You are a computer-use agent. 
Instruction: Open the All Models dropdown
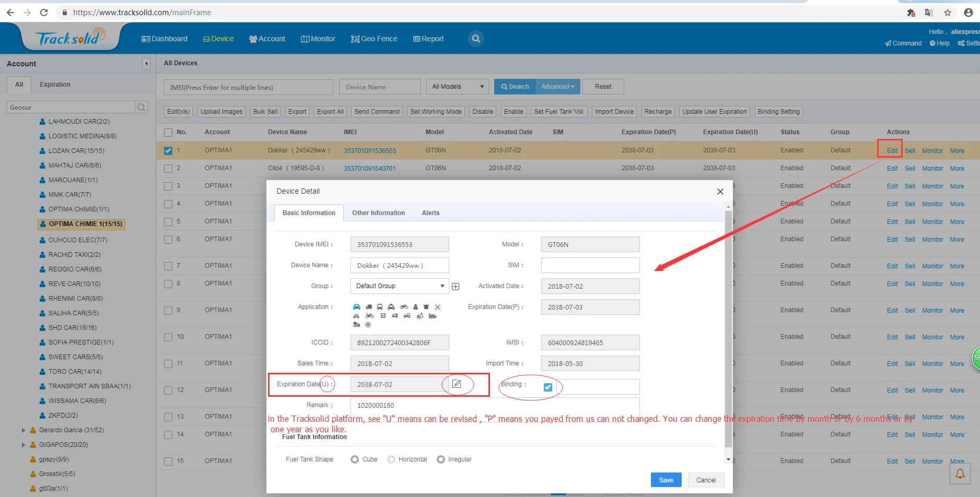coord(458,87)
